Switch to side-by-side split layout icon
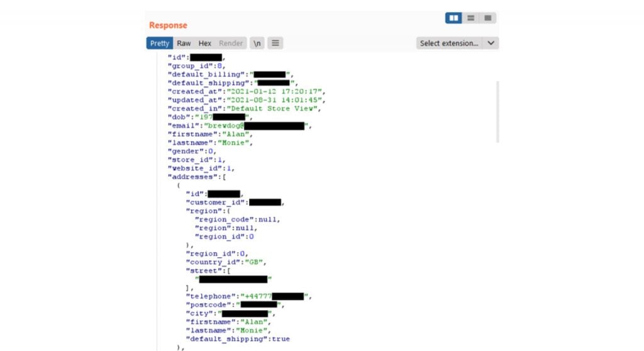 point(453,18)
